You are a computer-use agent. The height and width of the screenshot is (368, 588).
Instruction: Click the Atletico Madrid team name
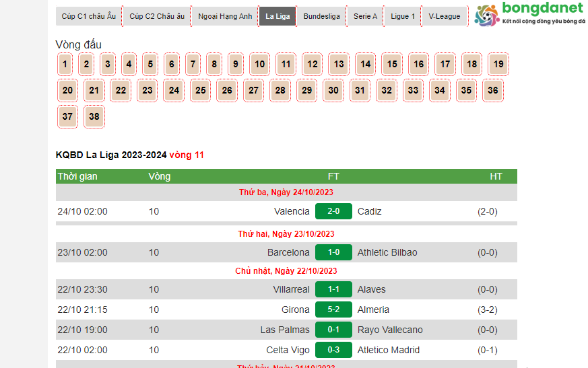(389, 350)
